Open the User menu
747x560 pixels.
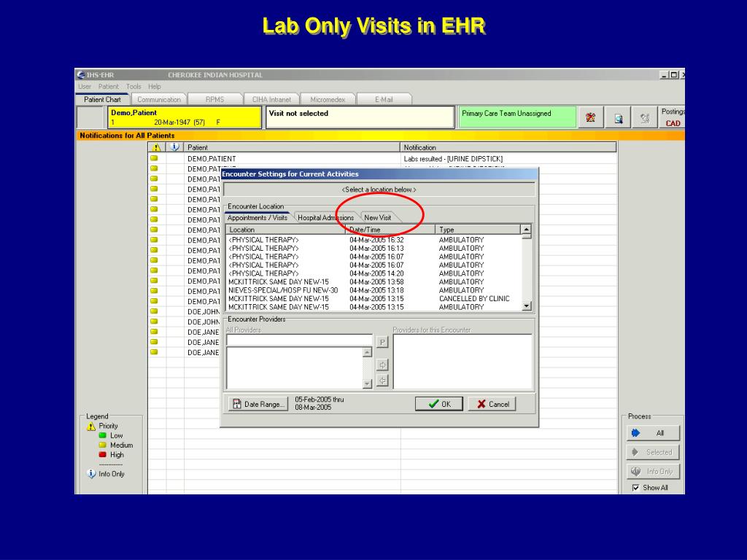click(x=85, y=86)
